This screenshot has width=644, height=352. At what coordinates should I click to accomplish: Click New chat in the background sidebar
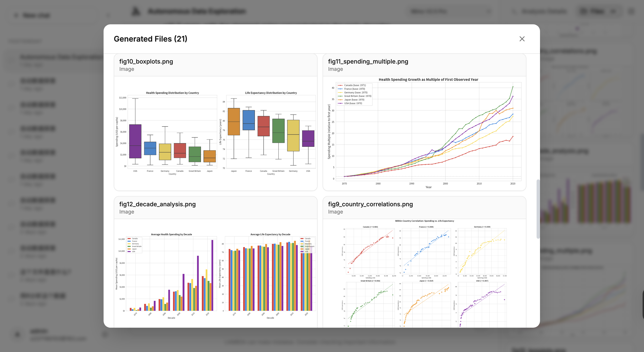click(36, 16)
